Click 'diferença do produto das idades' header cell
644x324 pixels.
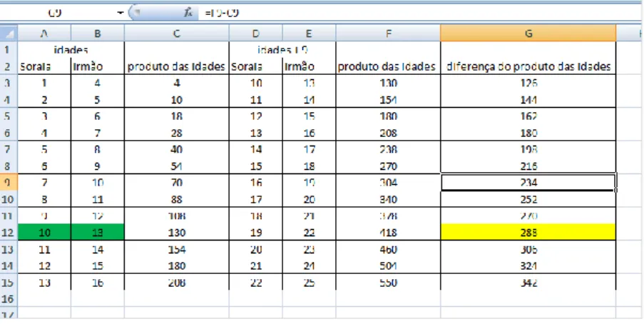pos(528,66)
